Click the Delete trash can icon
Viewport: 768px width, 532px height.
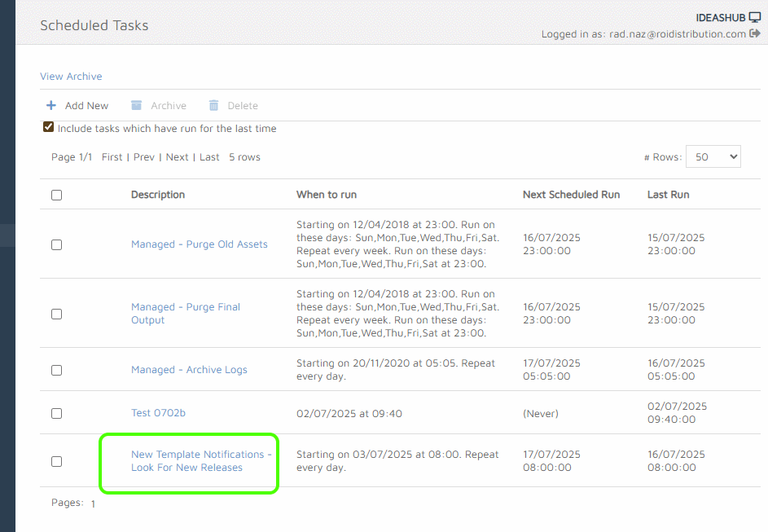(x=214, y=106)
